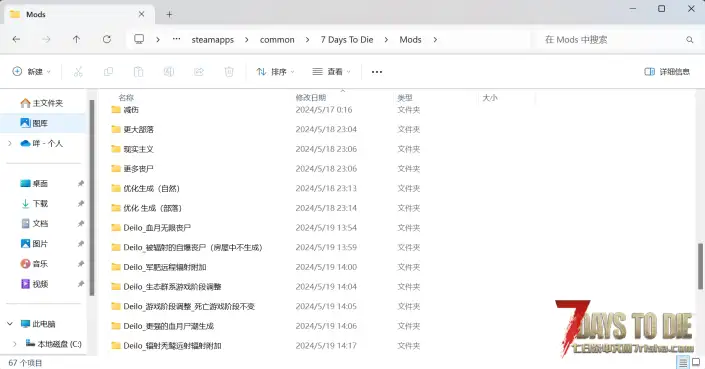The image size is (705, 369).
Task: Select the Deilo_更强的血月尸潮生成 folder
Action: click(x=162, y=326)
